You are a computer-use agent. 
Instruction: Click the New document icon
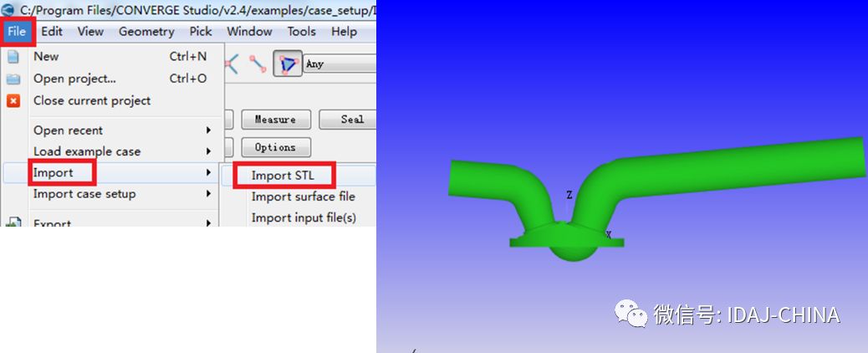(13, 57)
